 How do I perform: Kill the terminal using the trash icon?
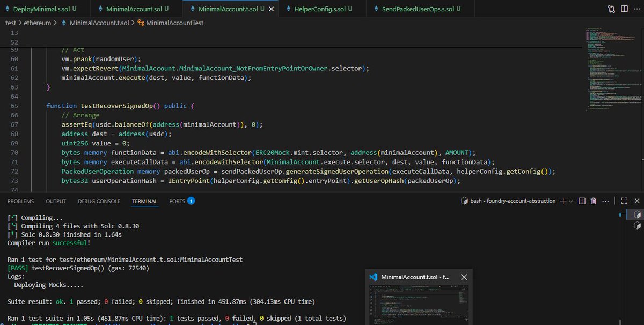pyautogui.click(x=592, y=201)
